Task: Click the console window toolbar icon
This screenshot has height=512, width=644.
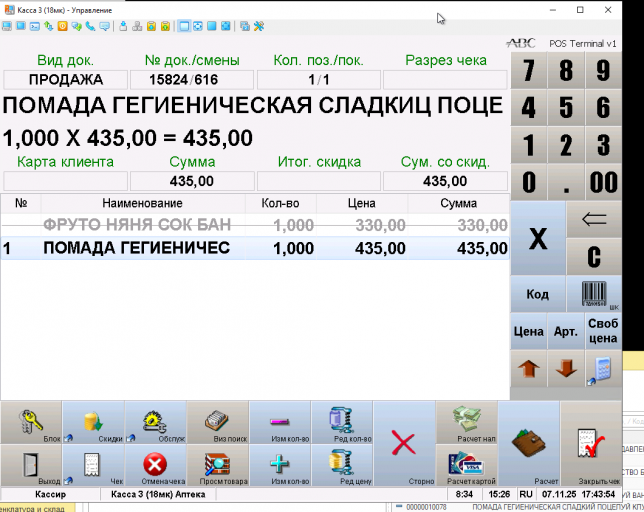Action: [x=35, y=26]
